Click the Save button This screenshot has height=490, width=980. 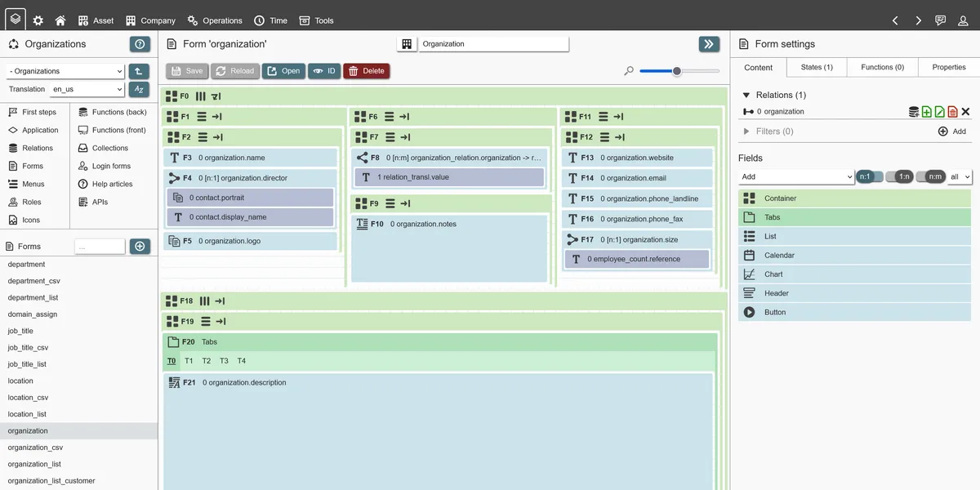pos(187,71)
